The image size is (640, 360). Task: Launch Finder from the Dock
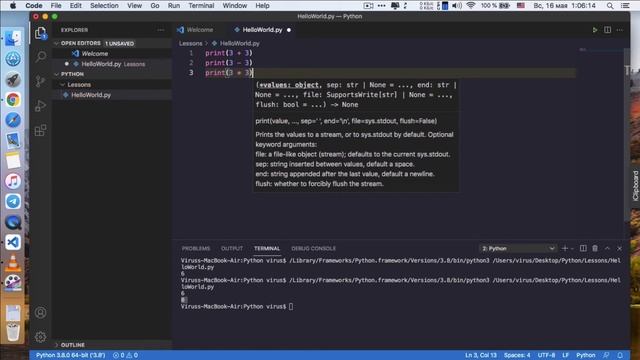[x=13, y=39]
